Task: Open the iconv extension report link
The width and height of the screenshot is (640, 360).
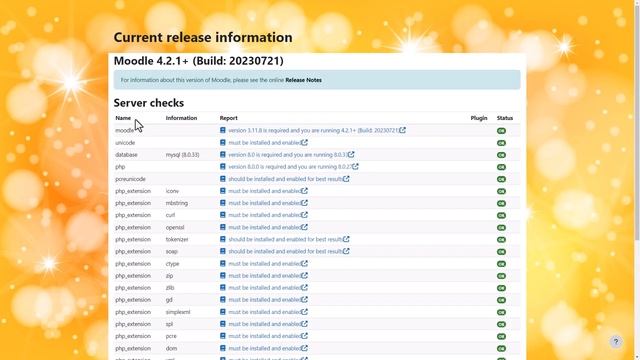Action: [x=264, y=191]
